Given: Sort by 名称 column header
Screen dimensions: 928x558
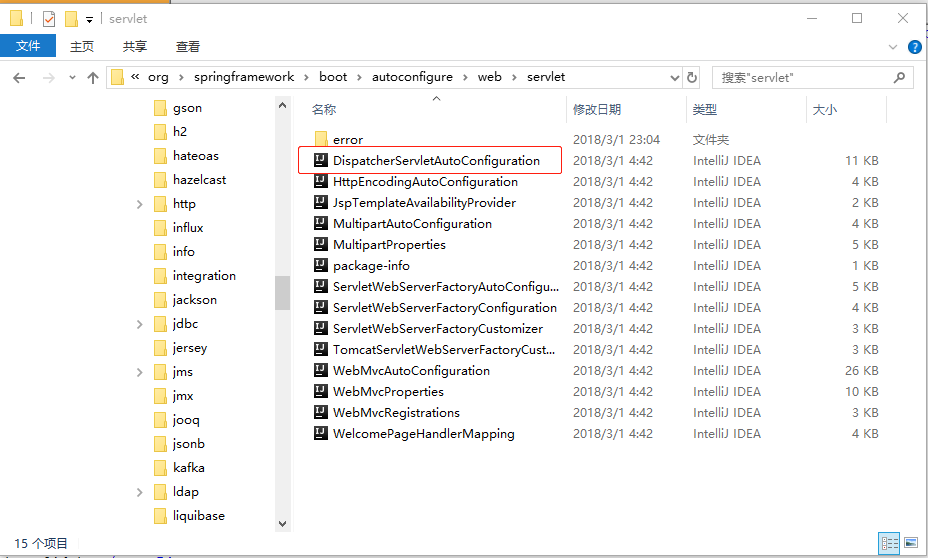Looking at the screenshot, I should [x=324, y=109].
